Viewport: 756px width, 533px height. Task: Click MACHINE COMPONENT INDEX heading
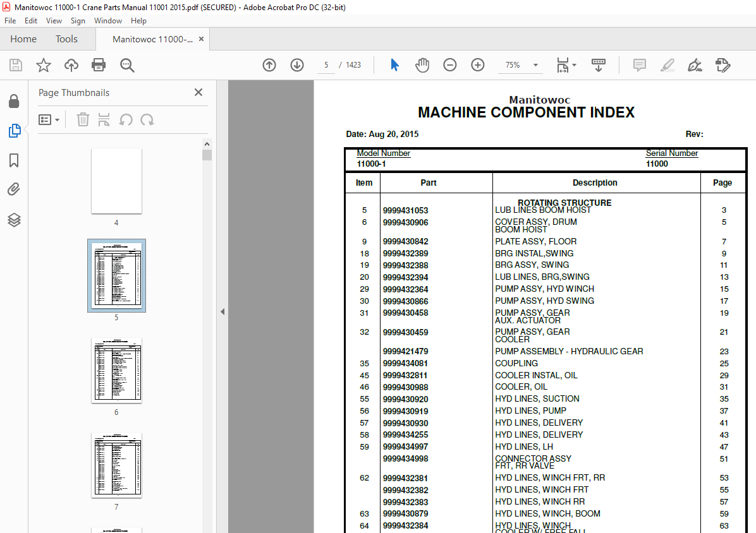[x=526, y=112]
